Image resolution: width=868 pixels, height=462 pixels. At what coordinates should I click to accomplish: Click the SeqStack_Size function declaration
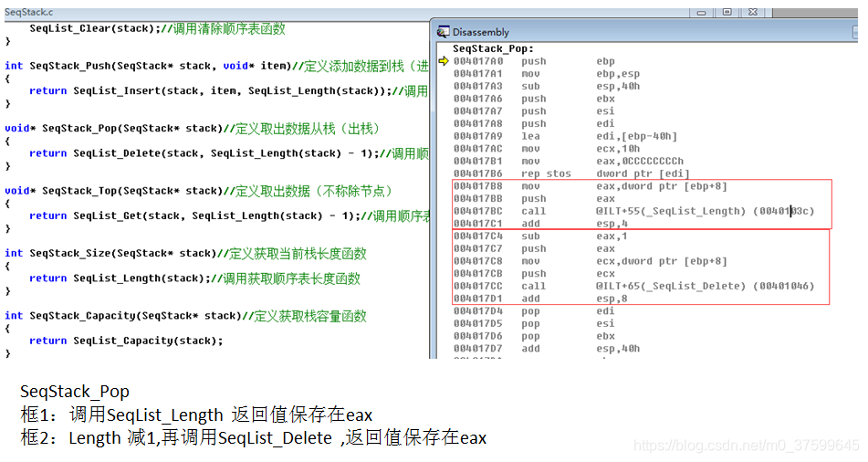[110, 254]
